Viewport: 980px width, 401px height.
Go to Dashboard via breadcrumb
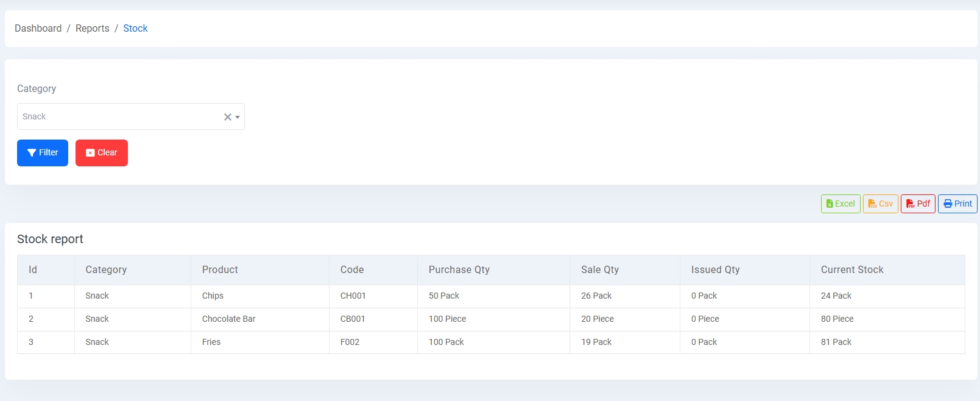pos(38,29)
